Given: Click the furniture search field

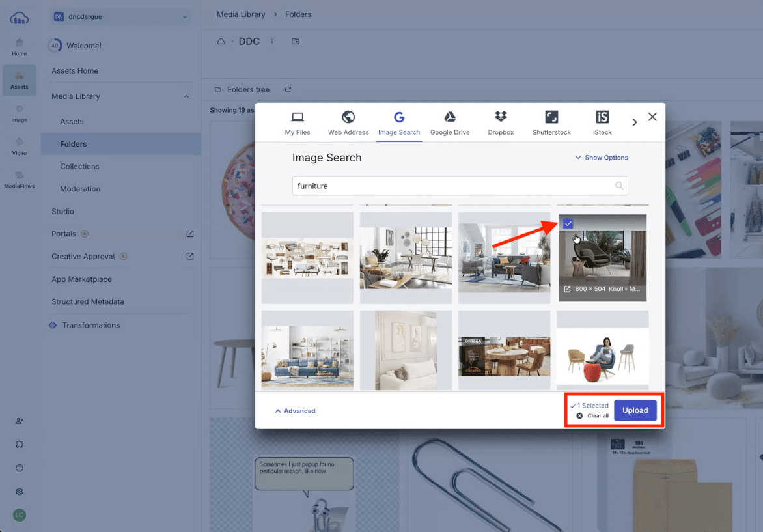Looking at the screenshot, I should 460,186.
